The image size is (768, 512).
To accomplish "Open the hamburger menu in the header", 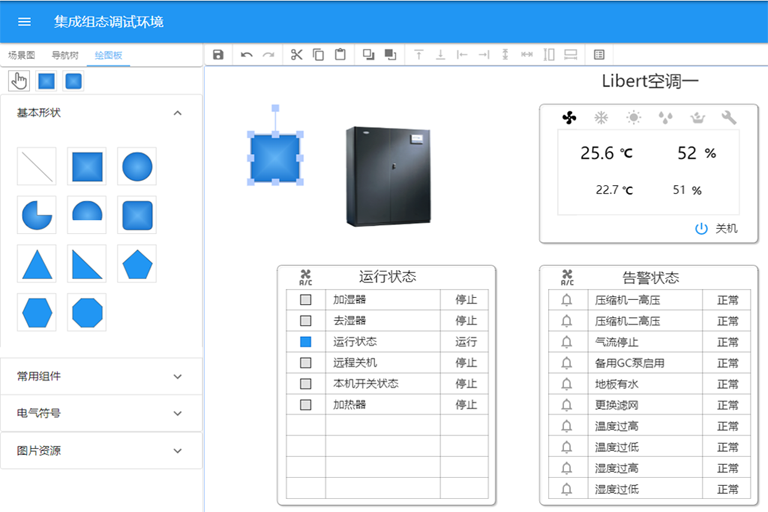I will point(24,22).
